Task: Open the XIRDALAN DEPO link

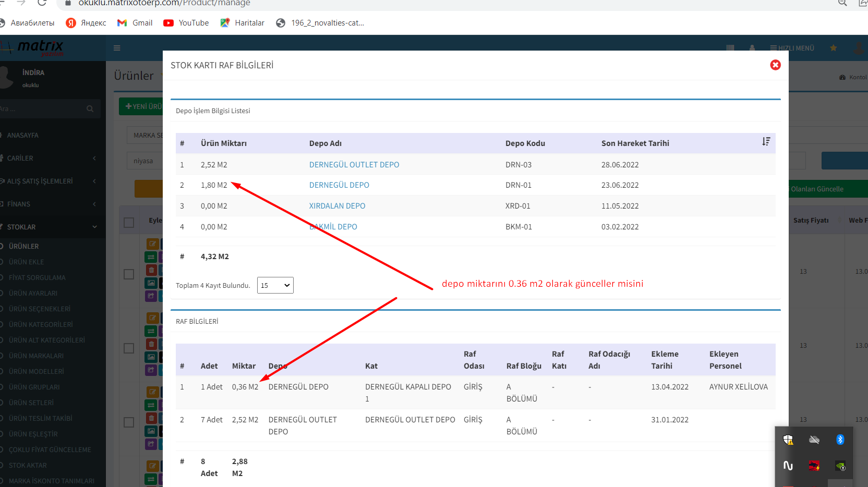Action: click(337, 206)
